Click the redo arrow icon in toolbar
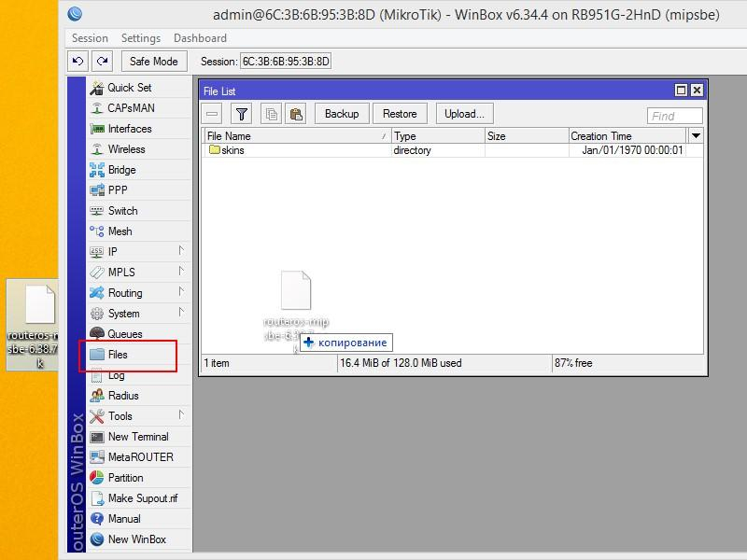Image resolution: width=747 pixels, height=560 pixels. click(x=102, y=62)
